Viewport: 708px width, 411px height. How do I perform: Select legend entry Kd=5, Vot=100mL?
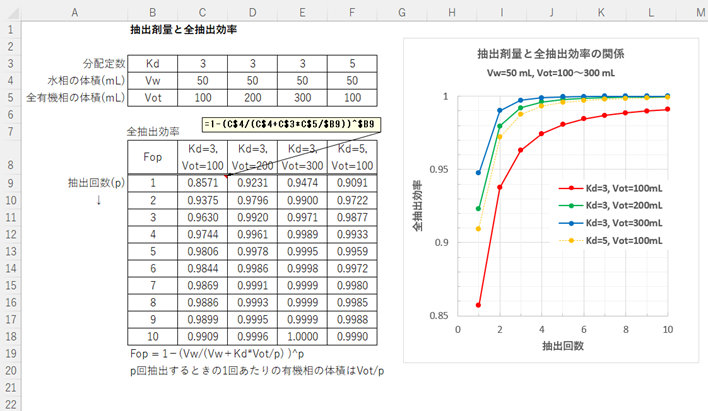[610, 241]
